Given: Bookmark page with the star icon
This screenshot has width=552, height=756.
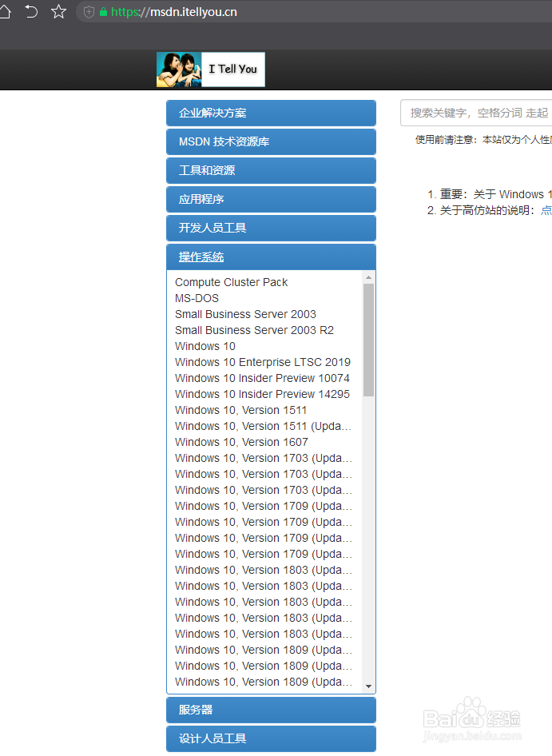Looking at the screenshot, I should coord(58,11).
